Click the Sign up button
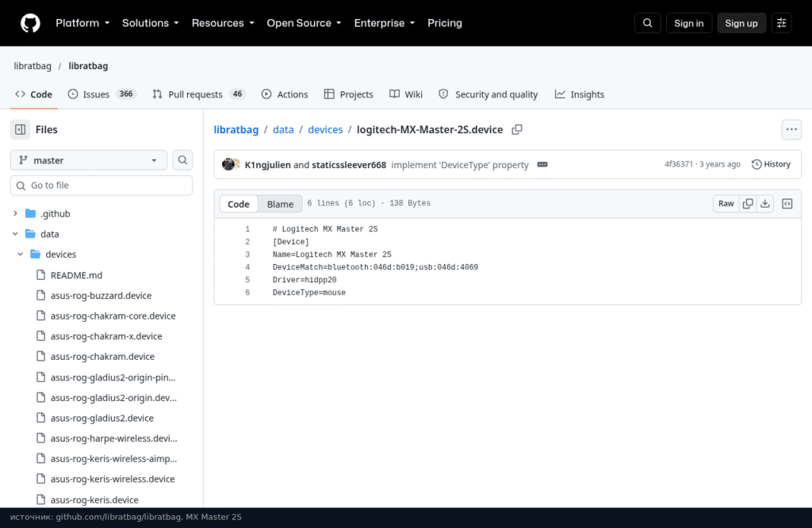Image resolution: width=812 pixels, height=528 pixels. (x=741, y=23)
